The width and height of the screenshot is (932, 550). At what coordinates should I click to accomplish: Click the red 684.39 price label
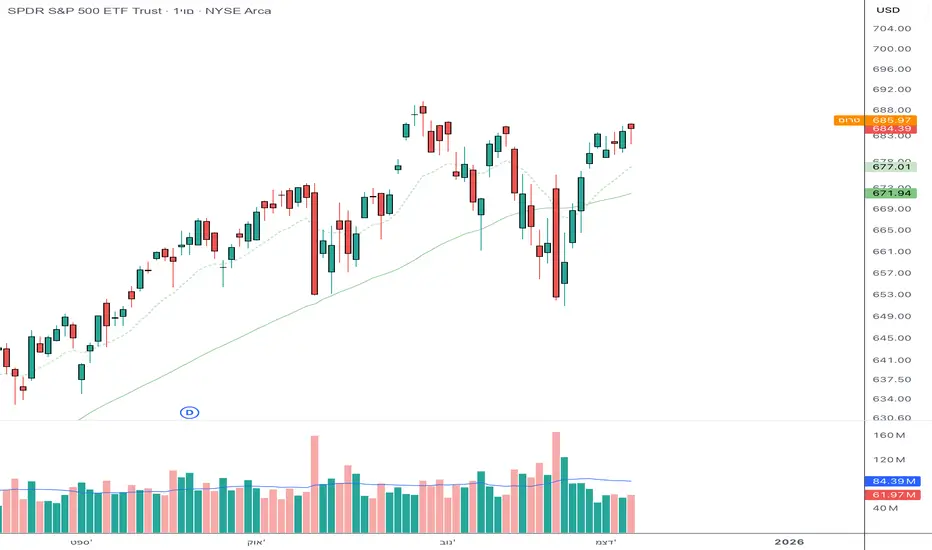coord(890,129)
